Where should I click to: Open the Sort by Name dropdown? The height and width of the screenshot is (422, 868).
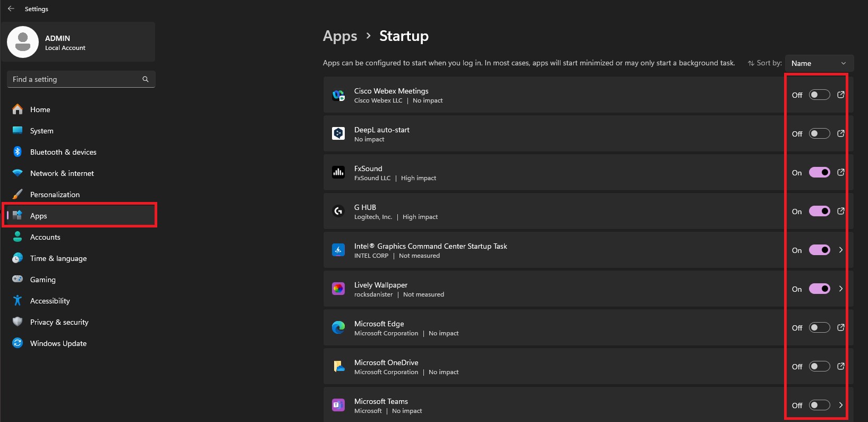point(819,63)
